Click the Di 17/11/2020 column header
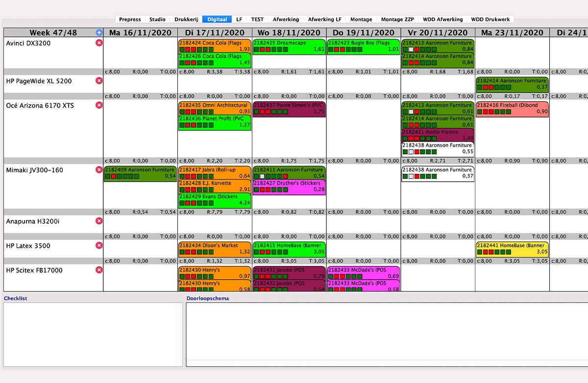The image size is (588, 383). [x=215, y=33]
